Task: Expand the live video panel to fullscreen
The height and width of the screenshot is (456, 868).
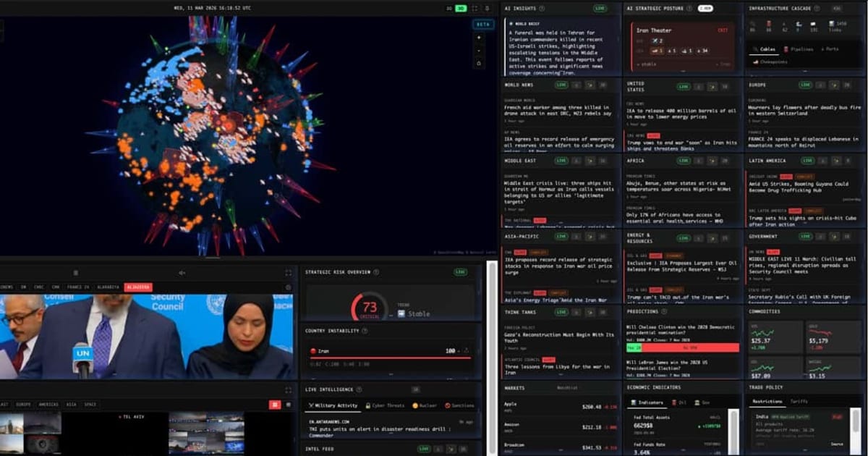Action: (x=288, y=273)
